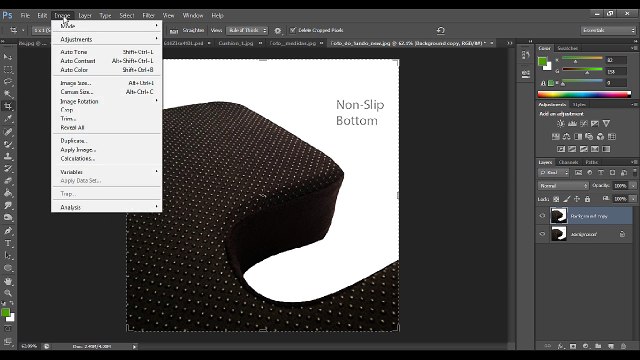Open crop options gear menu
The width and height of the screenshot is (640, 360).
pyautogui.click(x=278, y=31)
